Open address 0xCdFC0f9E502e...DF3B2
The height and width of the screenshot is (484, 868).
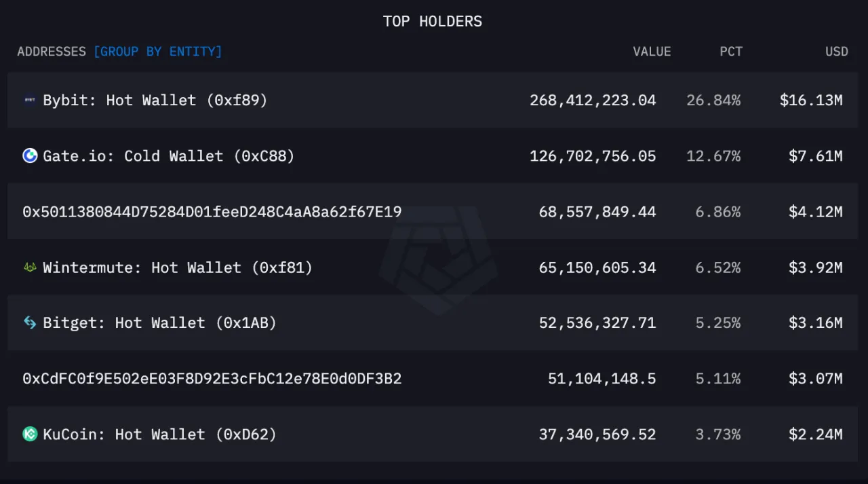click(212, 379)
